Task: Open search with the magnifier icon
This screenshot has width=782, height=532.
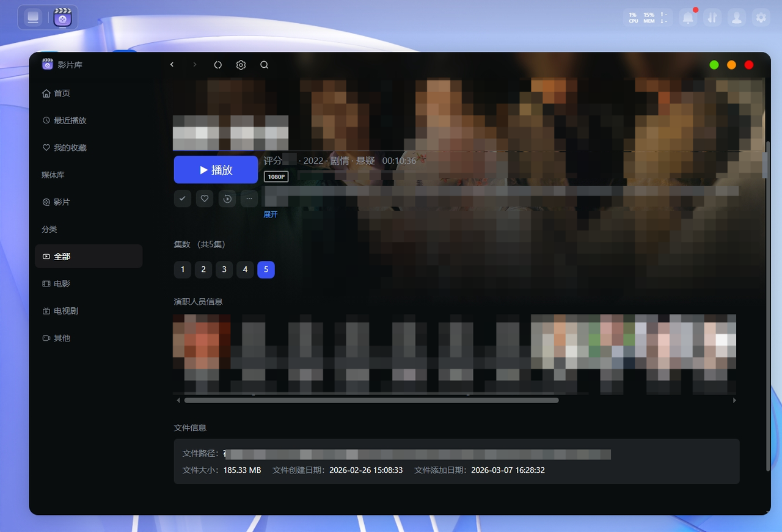Action: point(264,65)
